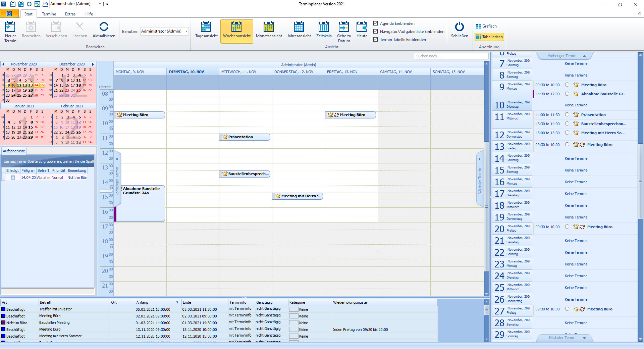Open the Termine ribbon tab
644x349 pixels.
[x=49, y=14]
